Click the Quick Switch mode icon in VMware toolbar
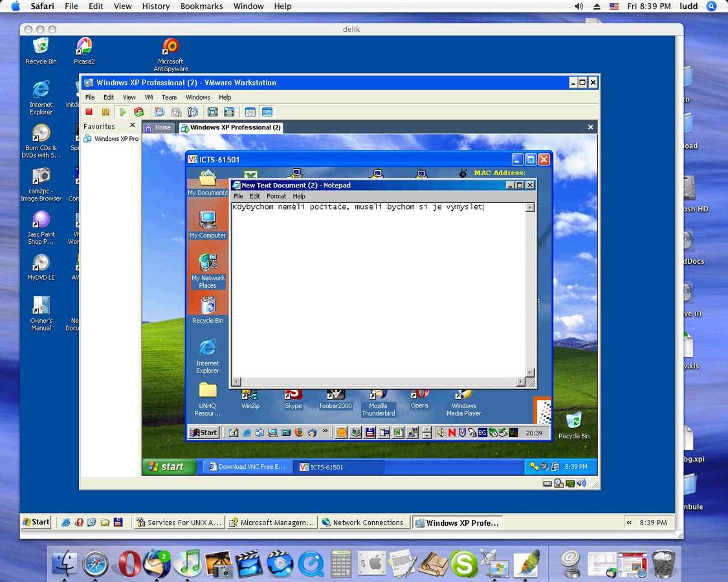728x582 pixels. (229, 112)
